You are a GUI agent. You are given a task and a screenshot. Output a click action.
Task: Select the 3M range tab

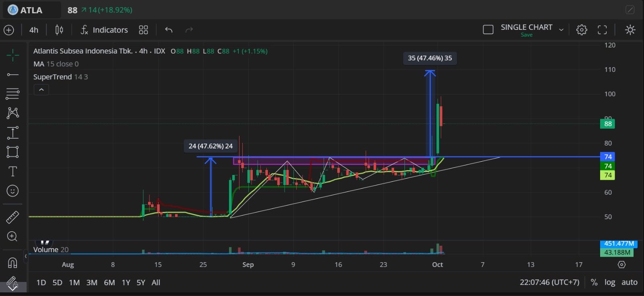tap(92, 282)
